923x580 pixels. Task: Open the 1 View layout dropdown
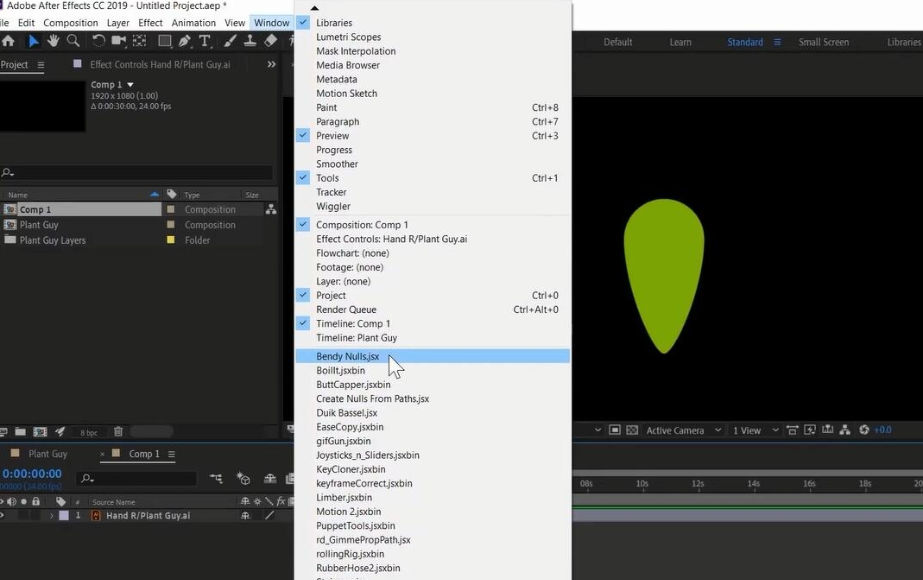pos(753,430)
